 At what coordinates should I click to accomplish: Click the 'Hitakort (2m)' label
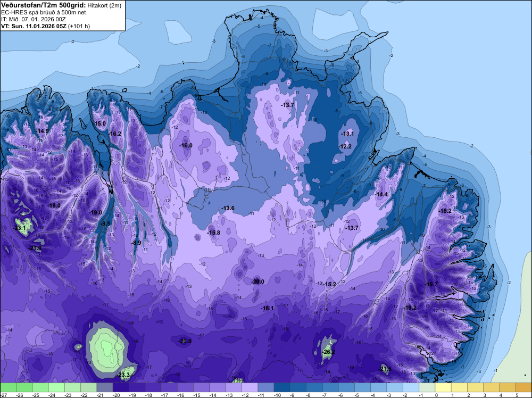click(x=104, y=5)
